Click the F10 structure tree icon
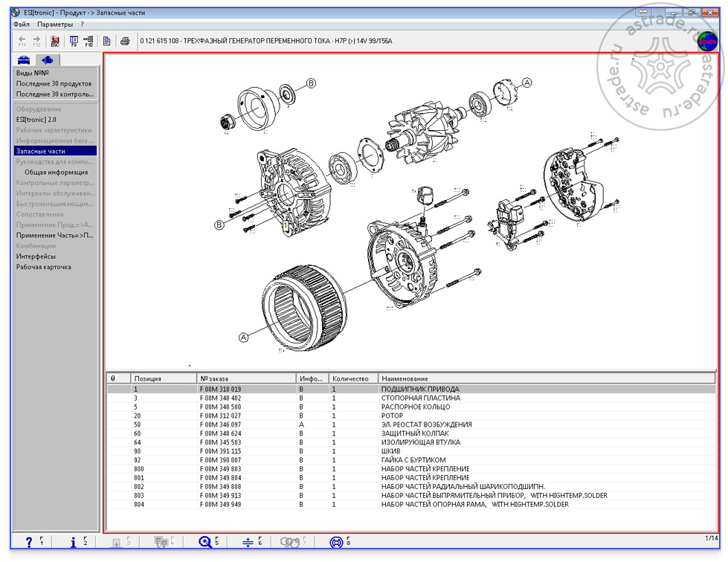Screen dimensions: 728x562 pyautogui.click(x=88, y=40)
